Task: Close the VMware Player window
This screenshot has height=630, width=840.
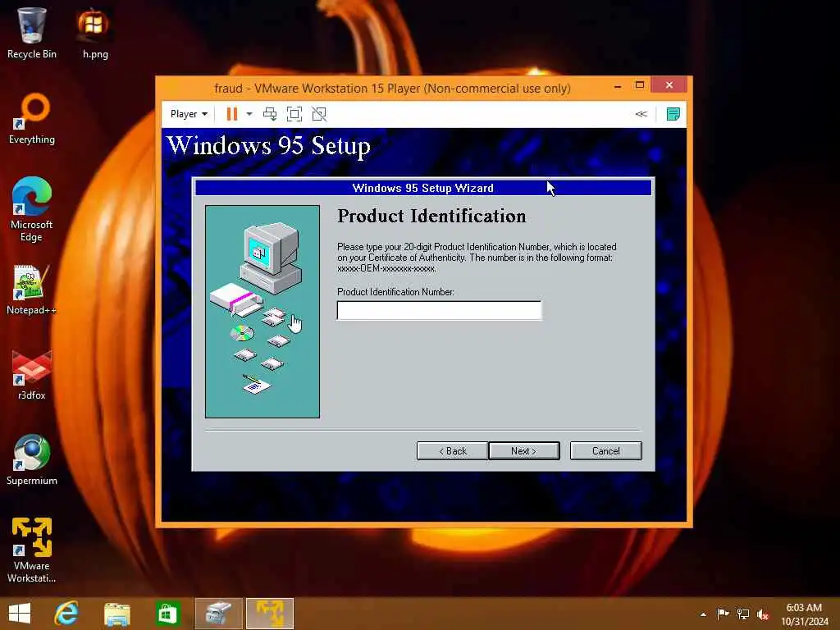Action: [x=669, y=85]
